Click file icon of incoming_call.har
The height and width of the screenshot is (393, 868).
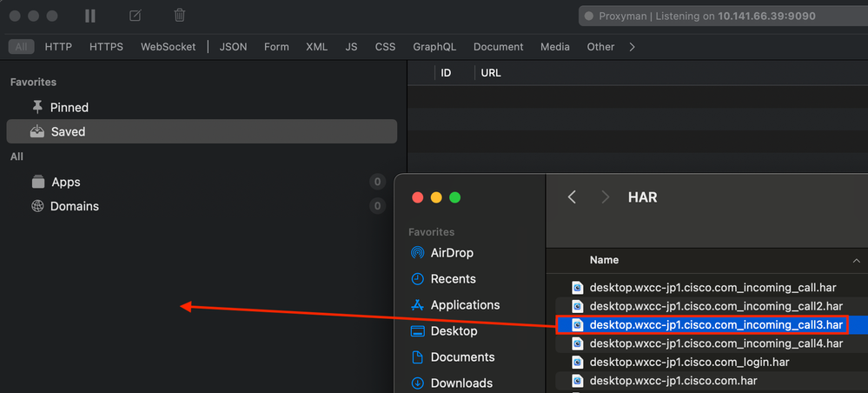(x=578, y=288)
